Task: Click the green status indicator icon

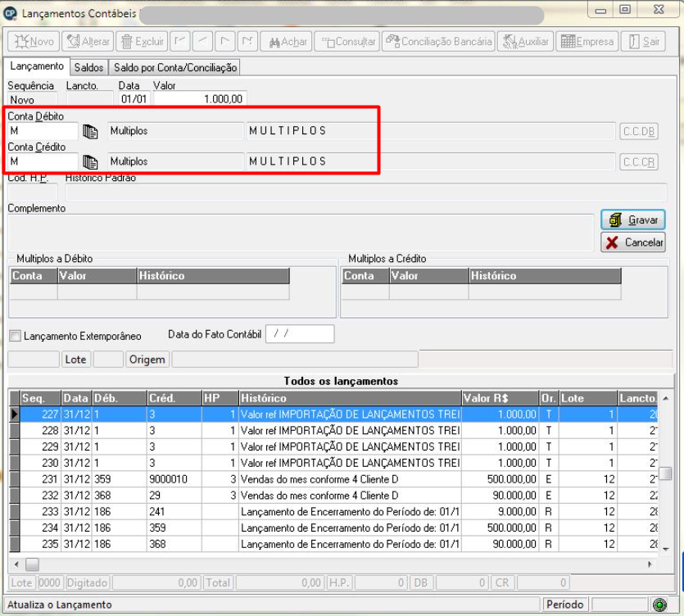Action: (659, 605)
